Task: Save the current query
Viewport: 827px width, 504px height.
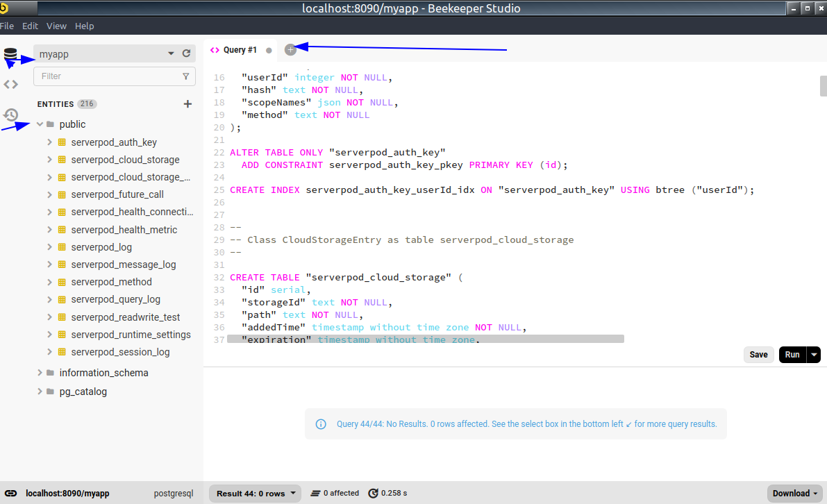Action: (758, 354)
